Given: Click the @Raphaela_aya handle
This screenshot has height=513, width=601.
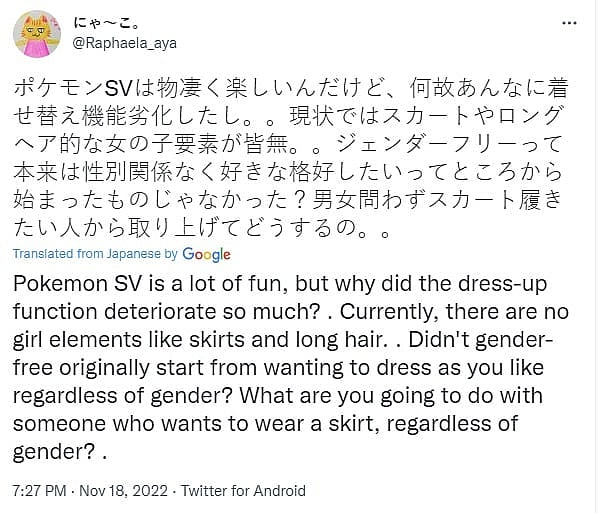Looking at the screenshot, I should tap(127, 43).
